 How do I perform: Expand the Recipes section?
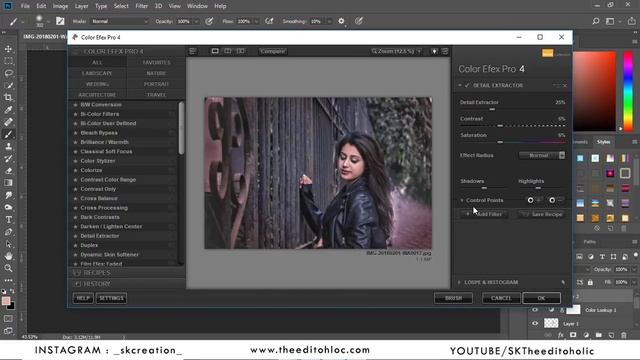127,273
